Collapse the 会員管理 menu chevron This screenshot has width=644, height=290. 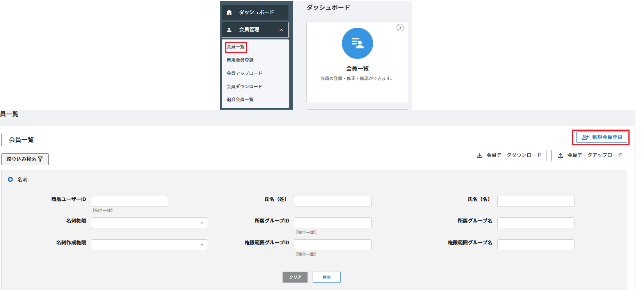point(281,30)
